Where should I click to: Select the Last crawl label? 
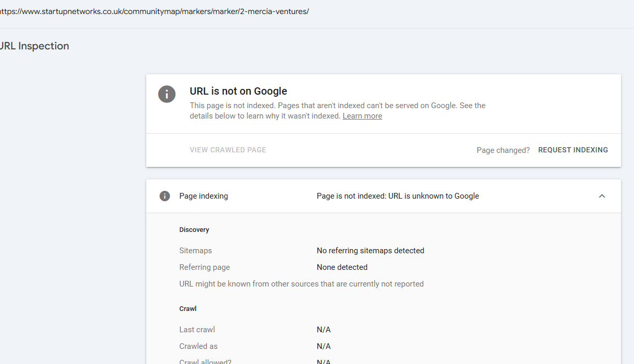coord(197,330)
